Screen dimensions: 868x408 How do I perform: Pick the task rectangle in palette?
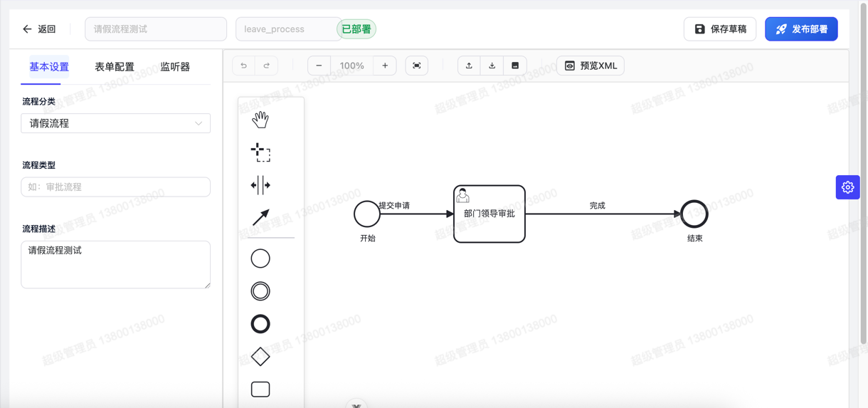(260, 389)
